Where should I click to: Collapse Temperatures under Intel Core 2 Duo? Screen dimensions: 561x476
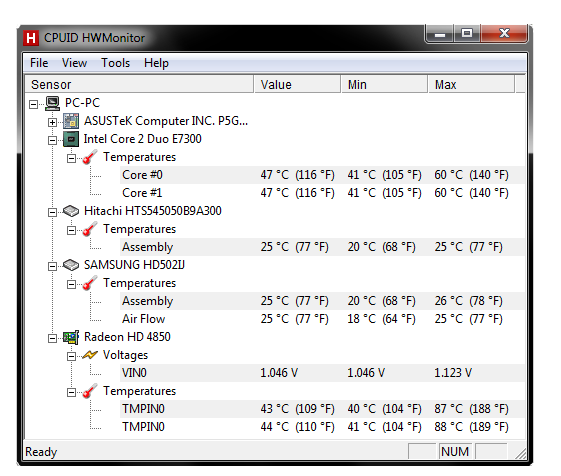(x=71, y=158)
